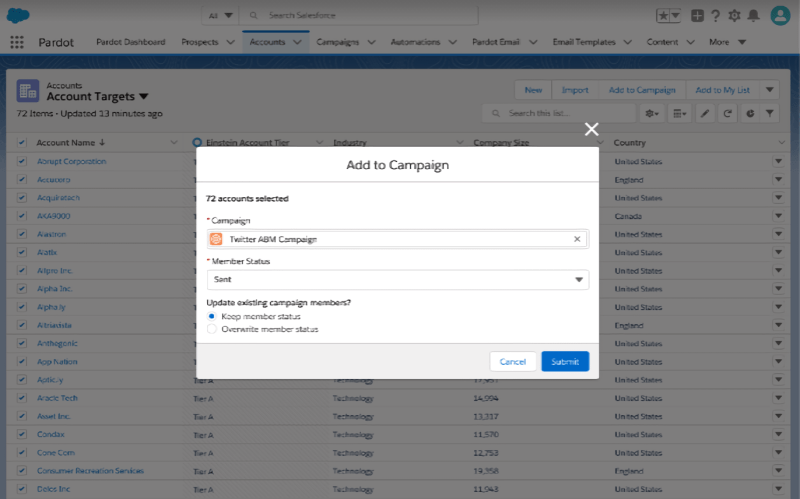Open the Pardot Email tab
Image resolution: width=800 pixels, height=499 pixels.
[x=495, y=42]
